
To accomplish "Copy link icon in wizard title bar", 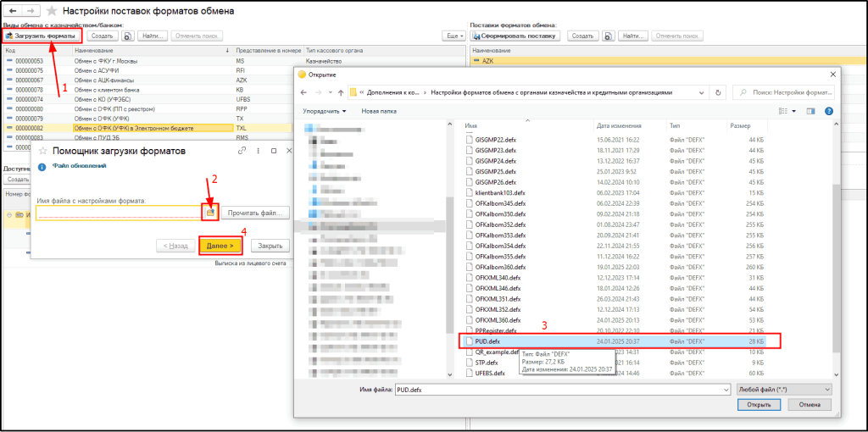I will [242, 151].
